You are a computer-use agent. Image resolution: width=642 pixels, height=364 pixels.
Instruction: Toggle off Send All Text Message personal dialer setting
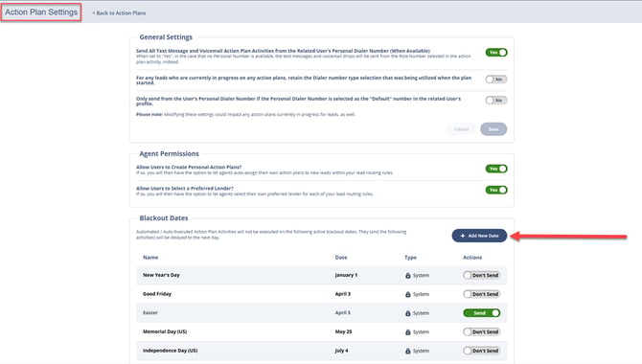coord(496,53)
